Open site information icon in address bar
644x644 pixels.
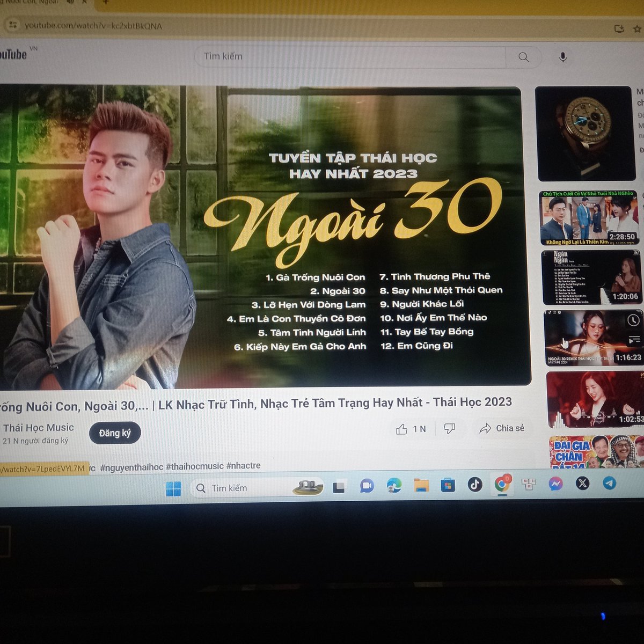coord(13,25)
